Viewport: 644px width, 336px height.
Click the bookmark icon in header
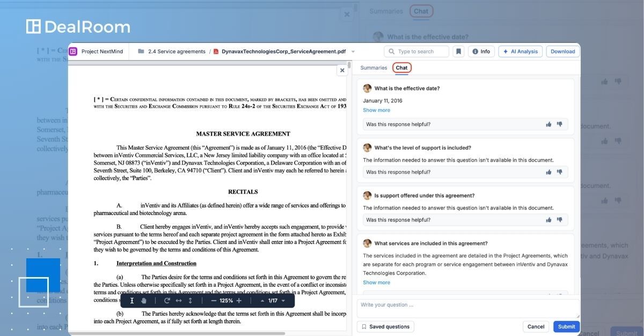(458, 51)
